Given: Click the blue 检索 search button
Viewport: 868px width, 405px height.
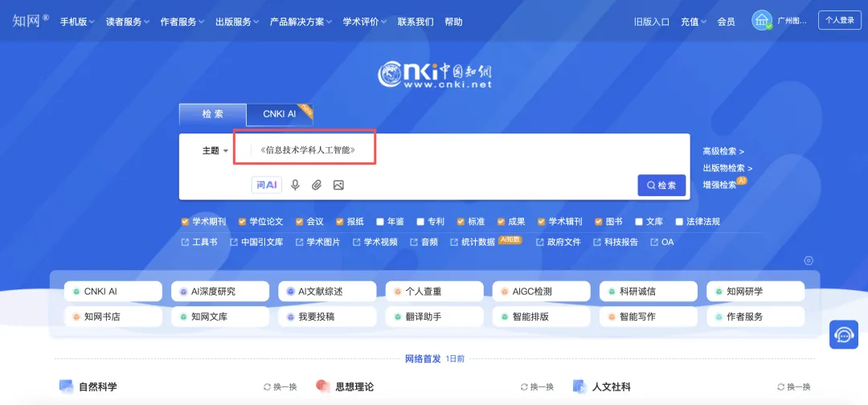Looking at the screenshot, I should tap(661, 186).
